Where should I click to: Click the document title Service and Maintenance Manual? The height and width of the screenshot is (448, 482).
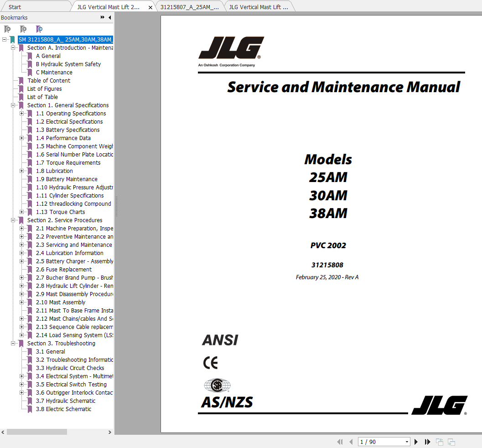click(x=344, y=87)
